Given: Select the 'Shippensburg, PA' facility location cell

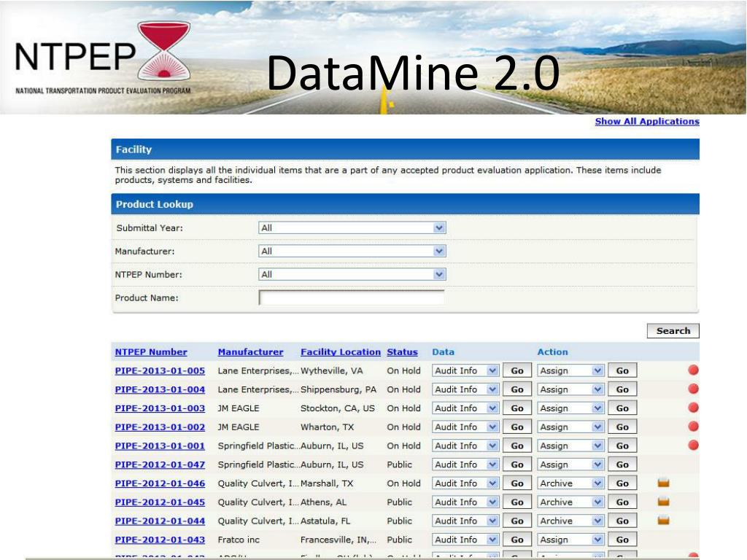Looking at the screenshot, I should click(338, 389).
